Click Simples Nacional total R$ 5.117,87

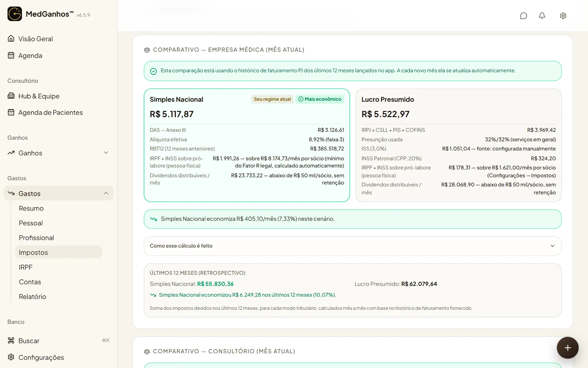[171, 114]
